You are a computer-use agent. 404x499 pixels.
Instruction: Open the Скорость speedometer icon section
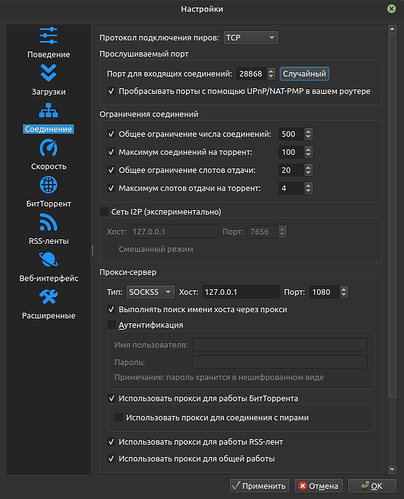pyautogui.click(x=48, y=148)
